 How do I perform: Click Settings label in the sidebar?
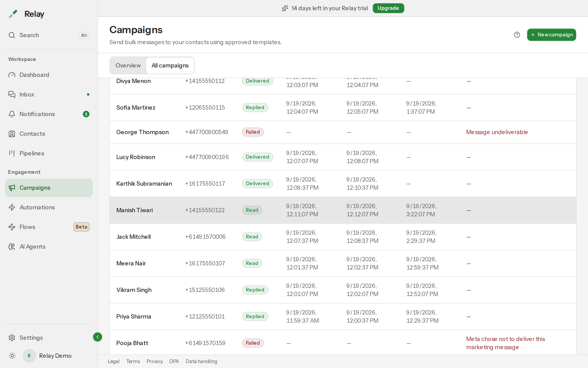point(31,338)
